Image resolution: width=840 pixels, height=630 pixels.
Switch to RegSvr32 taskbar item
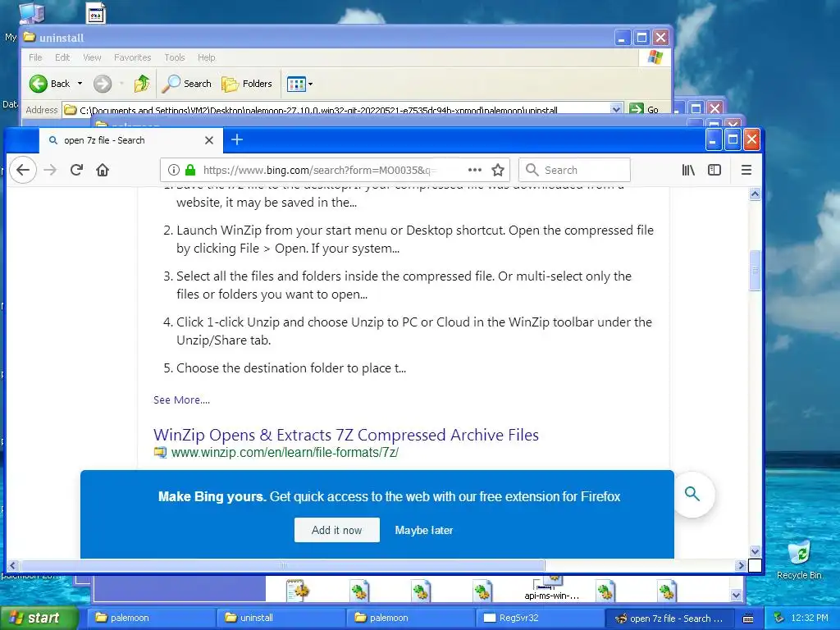538,618
